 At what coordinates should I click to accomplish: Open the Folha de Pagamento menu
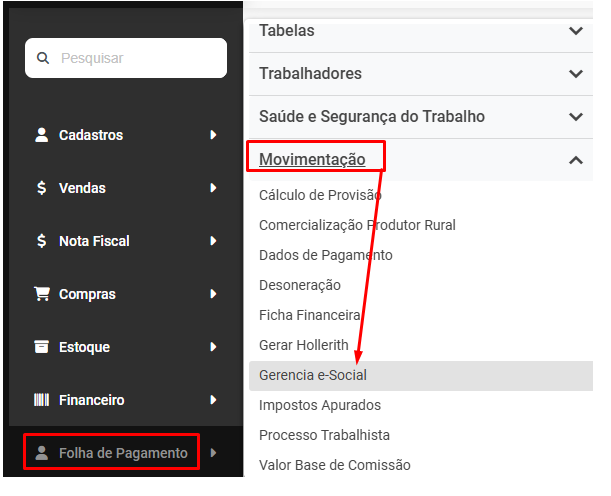(123, 453)
